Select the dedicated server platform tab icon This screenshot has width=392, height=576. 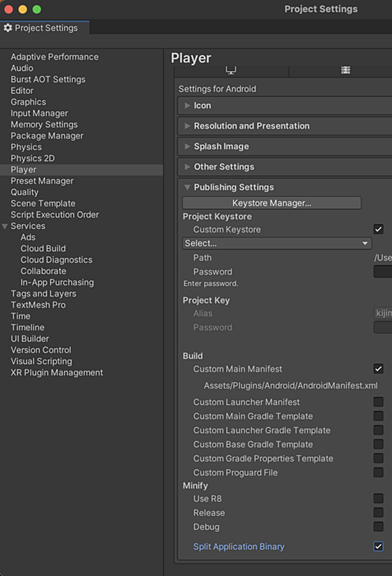345,70
